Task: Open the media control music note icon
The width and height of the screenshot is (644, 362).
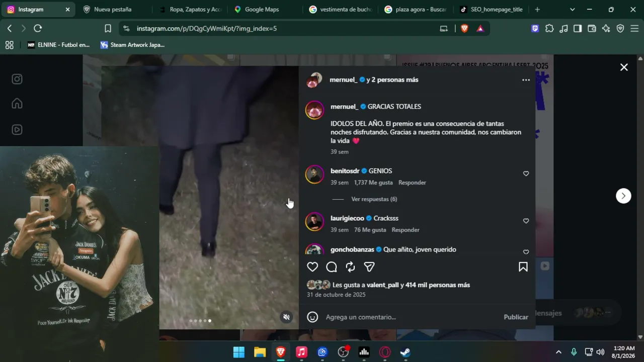Action: click(563, 29)
